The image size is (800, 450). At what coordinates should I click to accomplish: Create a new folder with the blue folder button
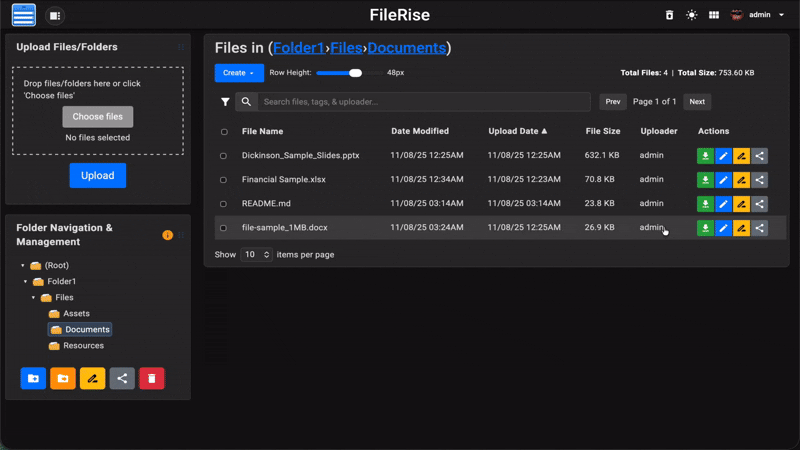[x=33, y=378]
